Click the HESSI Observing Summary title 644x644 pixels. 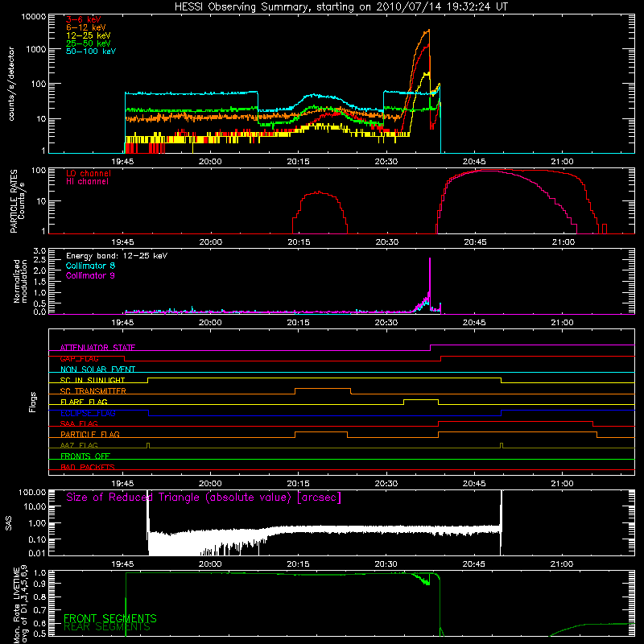(x=341, y=7)
